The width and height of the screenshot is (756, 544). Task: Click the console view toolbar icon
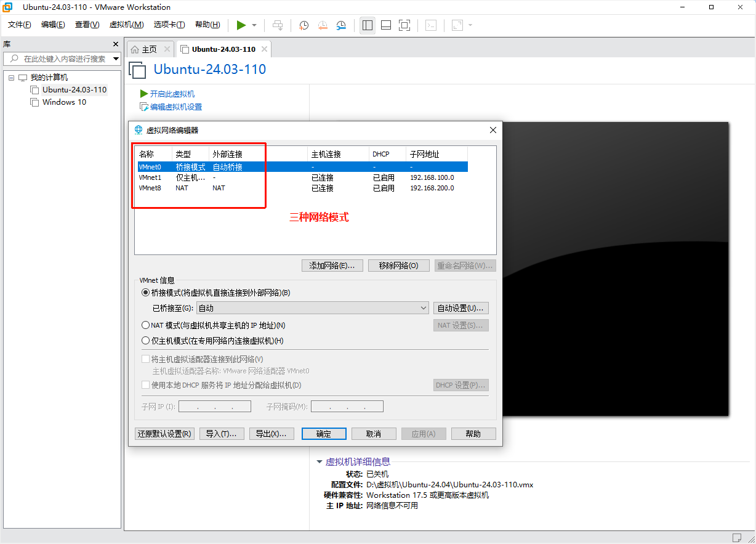click(432, 25)
